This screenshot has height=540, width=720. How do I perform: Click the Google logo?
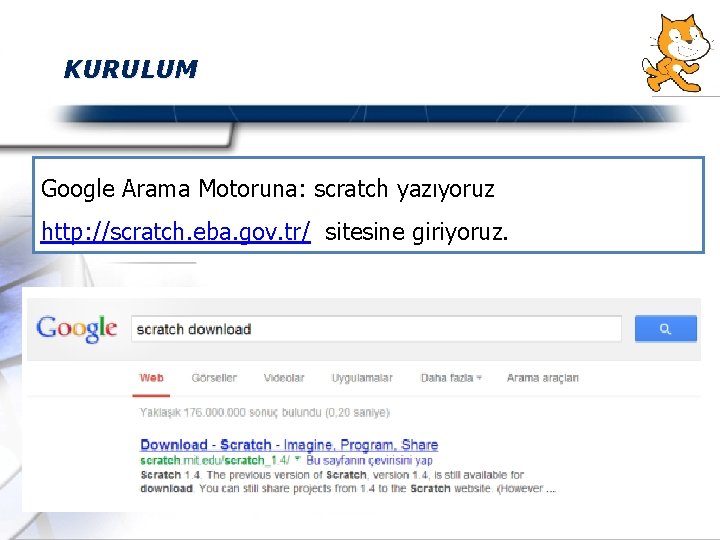(x=77, y=329)
